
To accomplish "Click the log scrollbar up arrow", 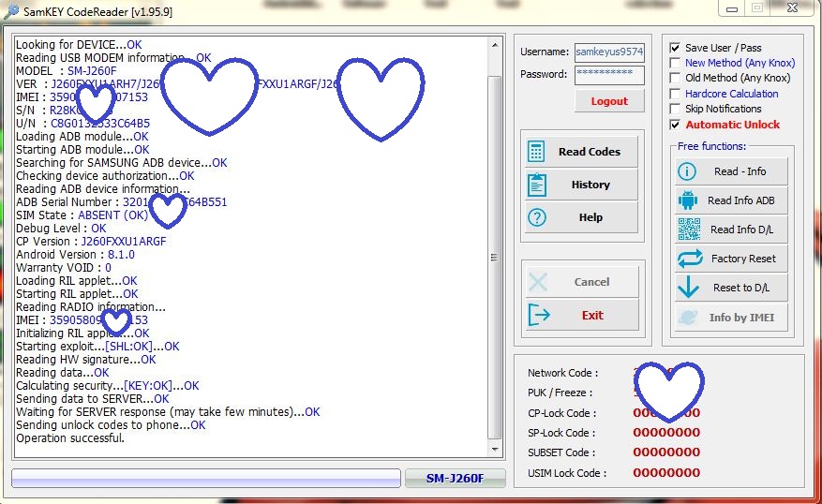I will 495,45.
